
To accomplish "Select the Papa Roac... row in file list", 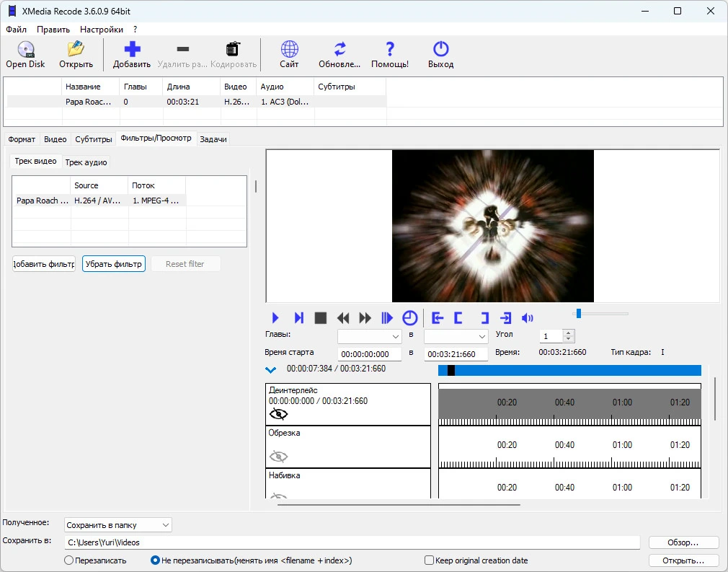I will 197,102.
